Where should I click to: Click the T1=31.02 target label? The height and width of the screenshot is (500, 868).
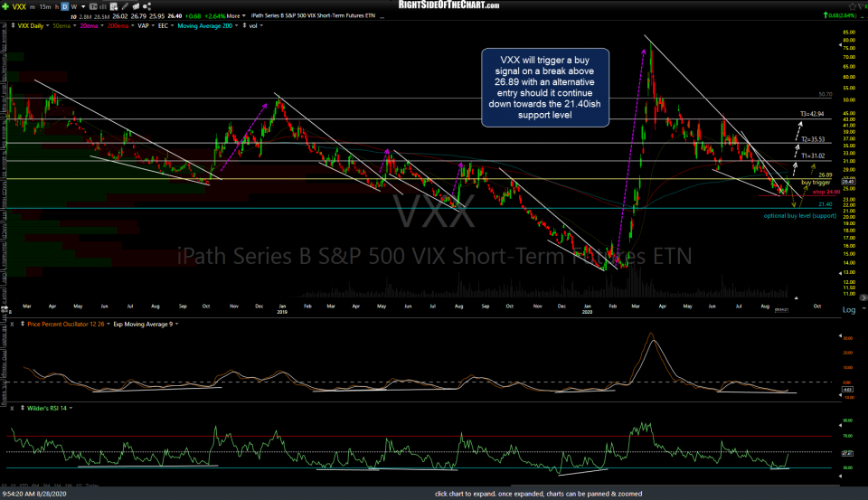coord(813,156)
